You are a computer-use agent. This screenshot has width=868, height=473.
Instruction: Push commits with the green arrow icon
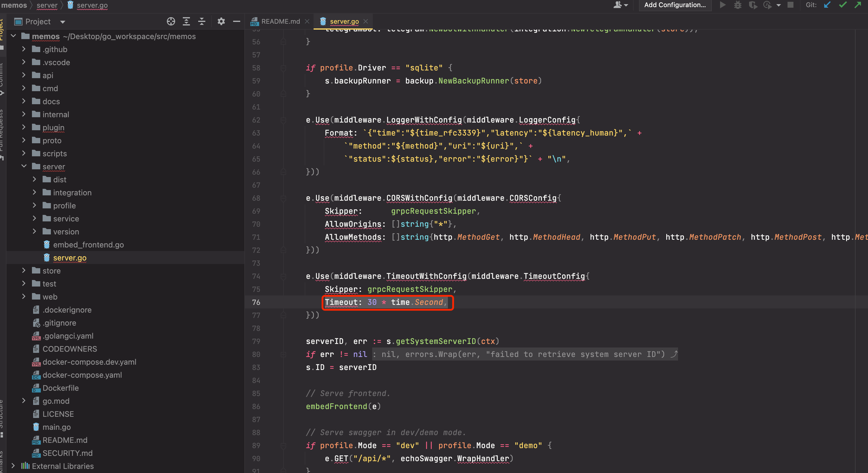point(858,5)
